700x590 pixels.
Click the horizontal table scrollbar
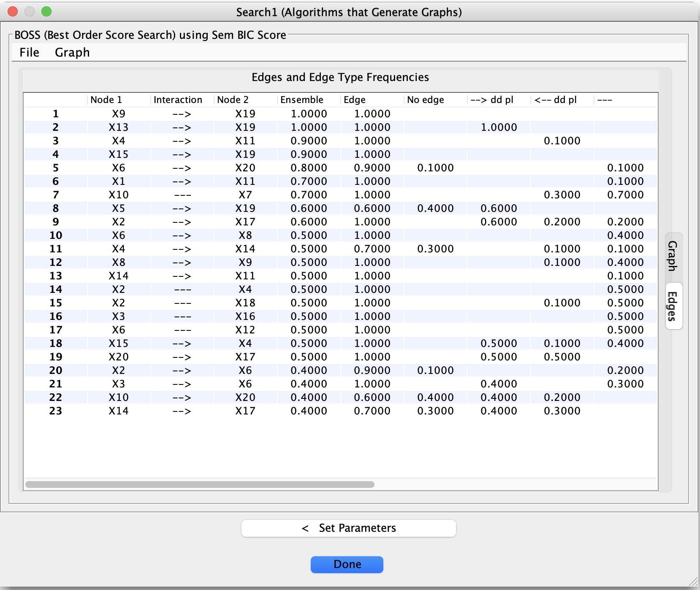click(x=200, y=484)
